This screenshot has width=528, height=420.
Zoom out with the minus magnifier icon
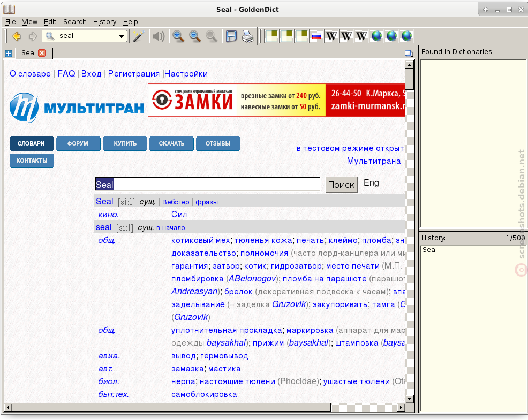point(195,36)
